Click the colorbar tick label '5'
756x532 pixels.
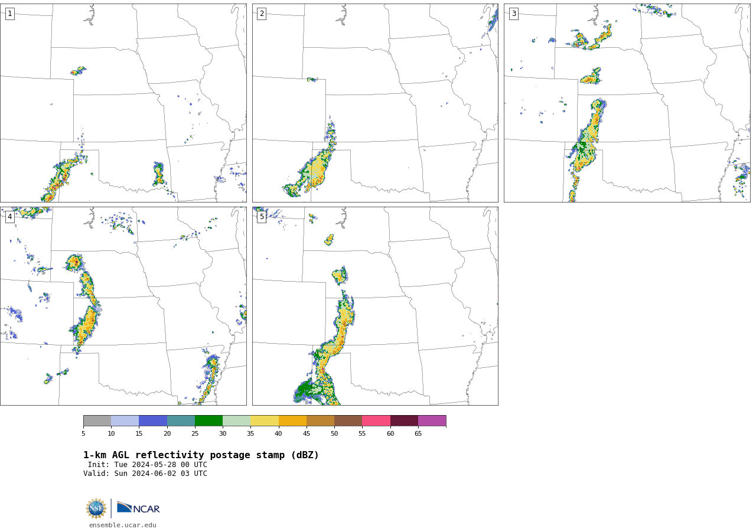click(83, 434)
